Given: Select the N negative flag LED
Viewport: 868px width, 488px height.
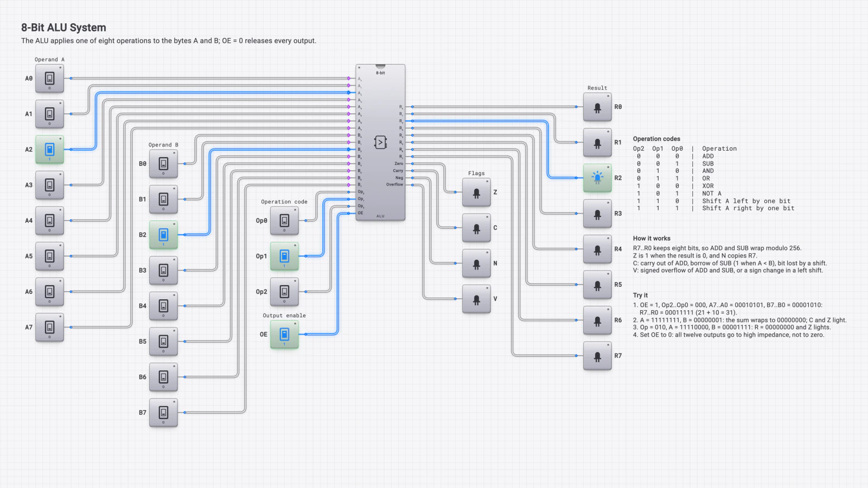Looking at the screenshot, I should click(x=476, y=264).
